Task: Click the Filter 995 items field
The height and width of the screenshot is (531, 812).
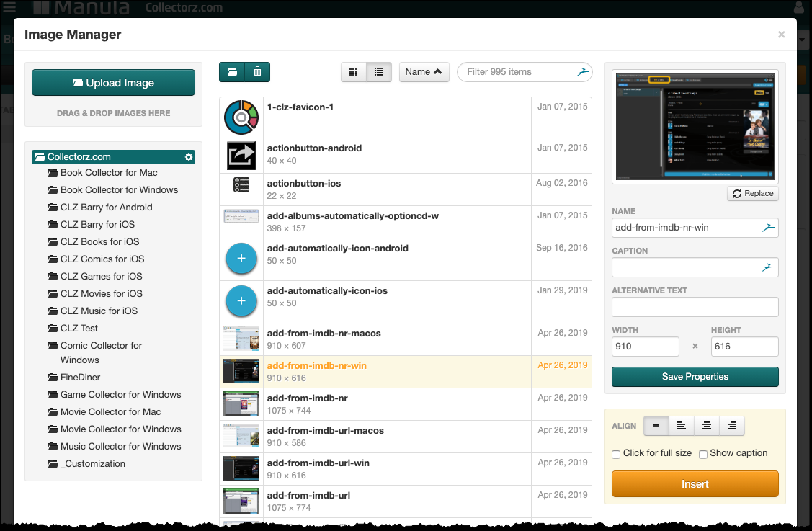Action: tap(524, 72)
